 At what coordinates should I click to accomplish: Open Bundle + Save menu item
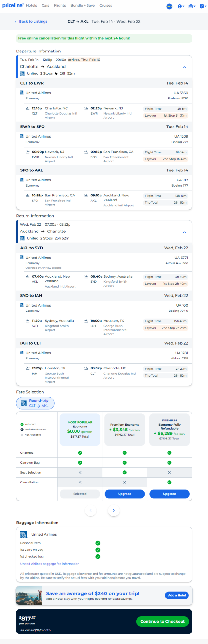click(x=83, y=5)
